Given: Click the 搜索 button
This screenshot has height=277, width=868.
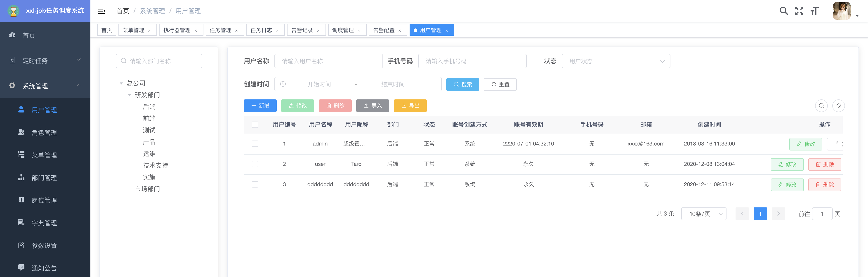Looking at the screenshot, I should (462, 85).
